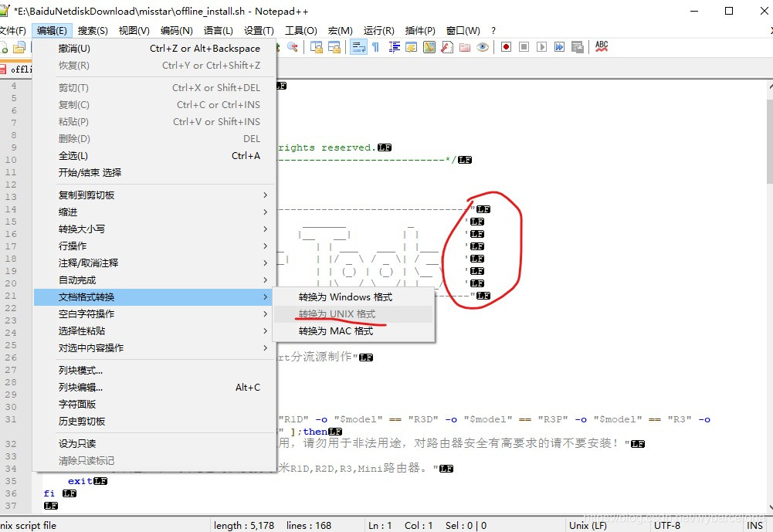Click the zoom out magnifier icon
This screenshot has width=773, height=532.
(x=293, y=47)
